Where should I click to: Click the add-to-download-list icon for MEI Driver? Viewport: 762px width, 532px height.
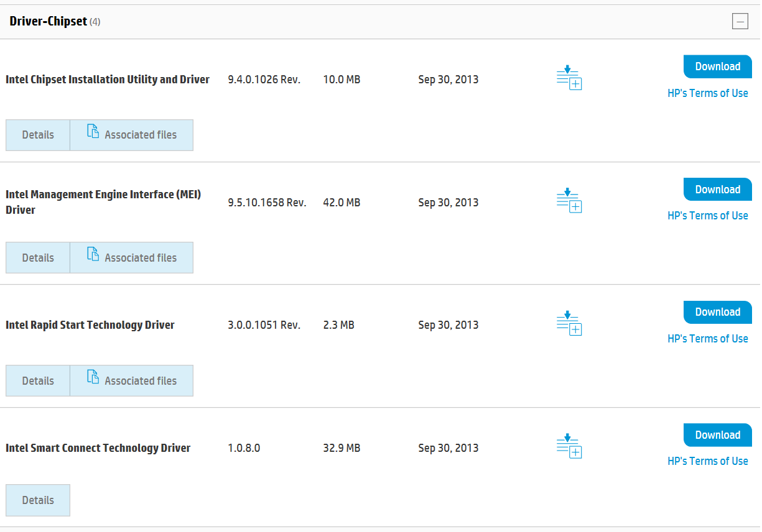coord(569,199)
